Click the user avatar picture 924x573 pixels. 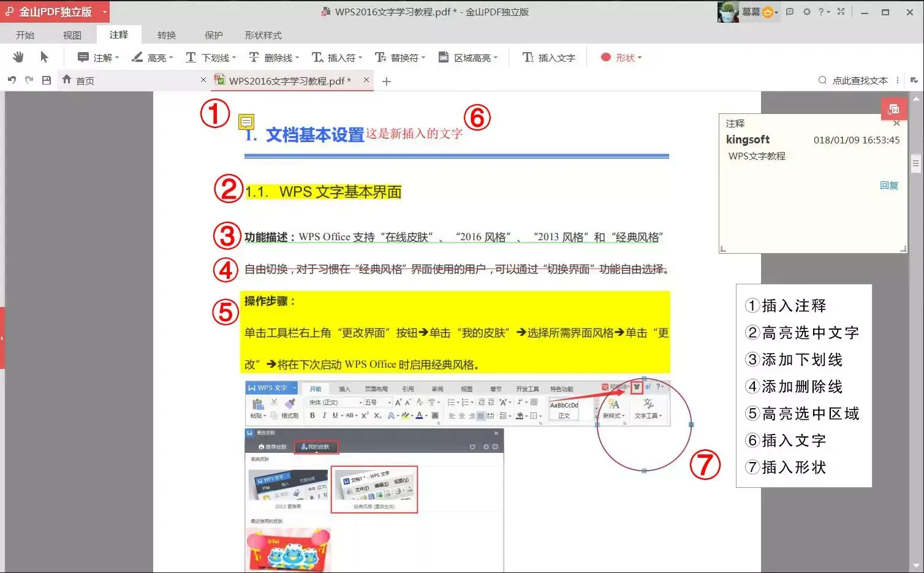[728, 12]
